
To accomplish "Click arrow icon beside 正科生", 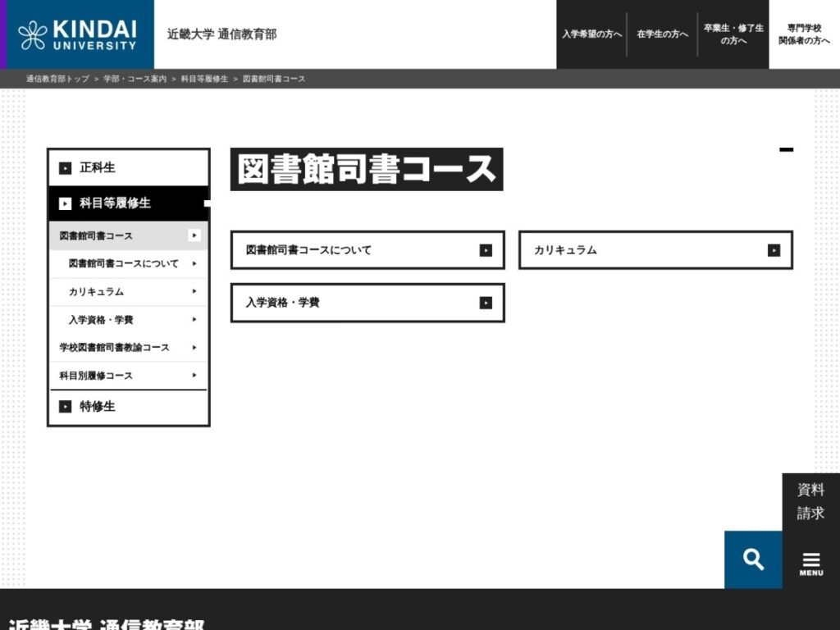I will pyautogui.click(x=65, y=168).
